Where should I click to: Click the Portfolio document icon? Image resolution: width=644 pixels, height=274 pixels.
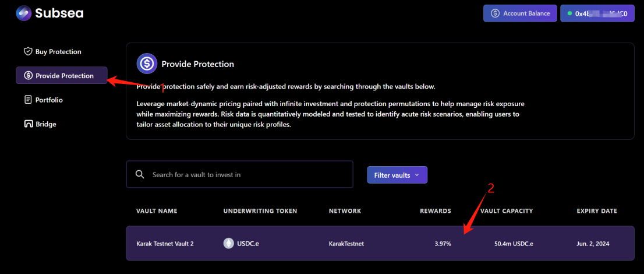[28, 100]
